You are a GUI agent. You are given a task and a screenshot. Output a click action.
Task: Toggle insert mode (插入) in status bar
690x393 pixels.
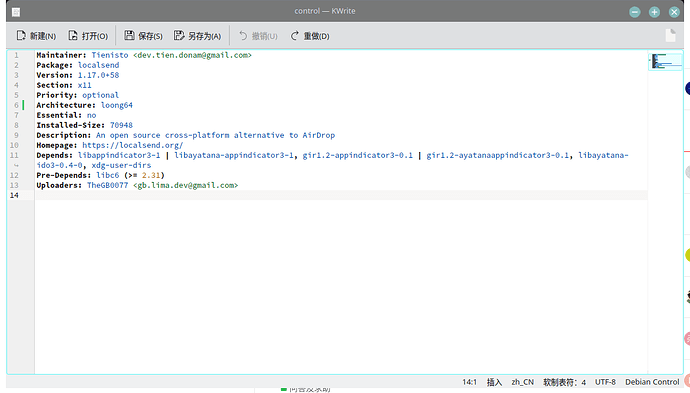tap(494, 382)
